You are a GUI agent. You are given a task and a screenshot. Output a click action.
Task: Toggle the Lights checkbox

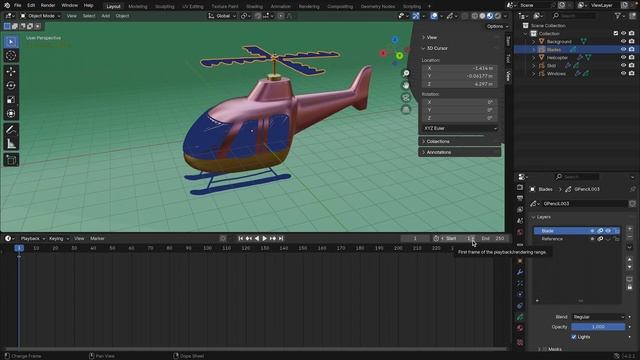(x=573, y=337)
